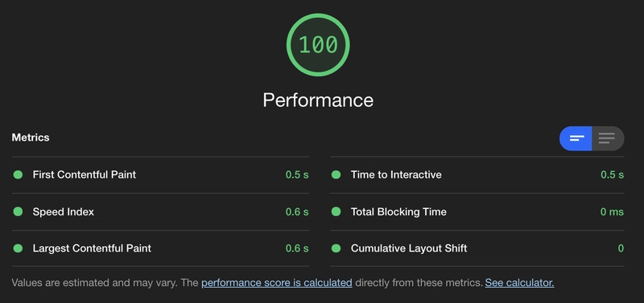The height and width of the screenshot is (303, 644).
Task: Select the Total Blocking Time metric label
Action: pos(398,212)
